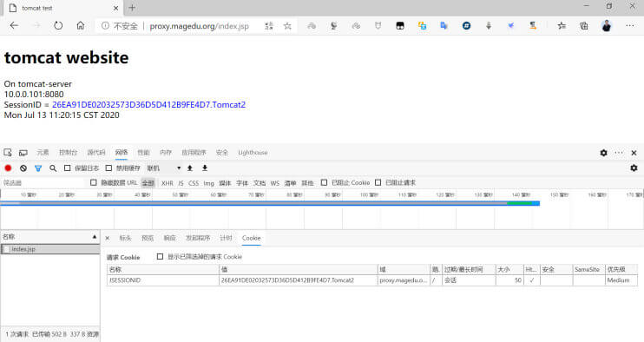The width and height of the screenshot is (644, 342).
Task: Click the favorite star in the address bar
Action: pos(287,26)
